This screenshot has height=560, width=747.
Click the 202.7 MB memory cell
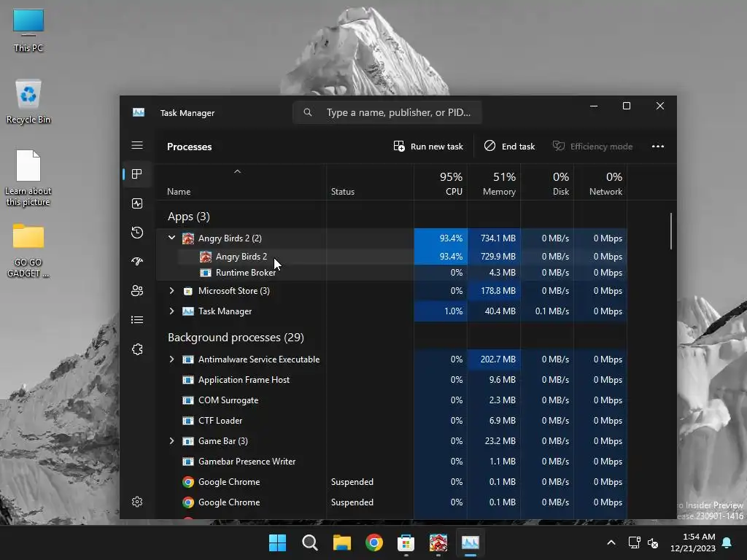pos(494,359)
